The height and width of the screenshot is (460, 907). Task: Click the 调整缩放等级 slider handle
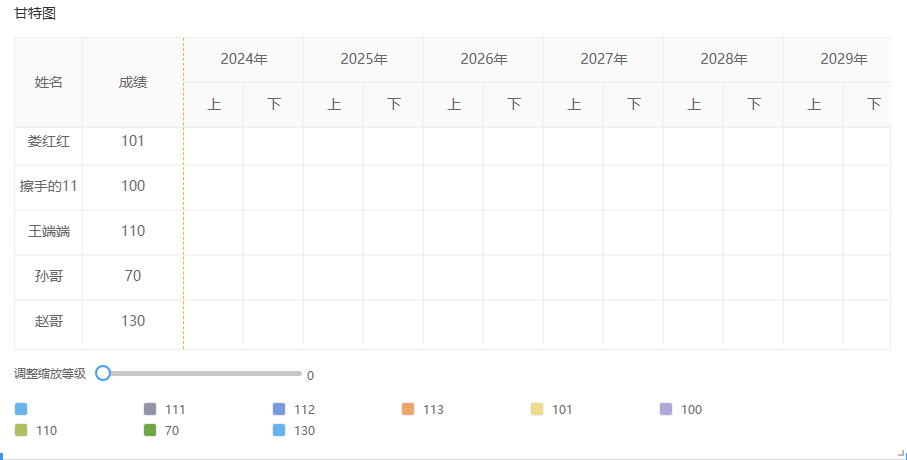[102, 373]
